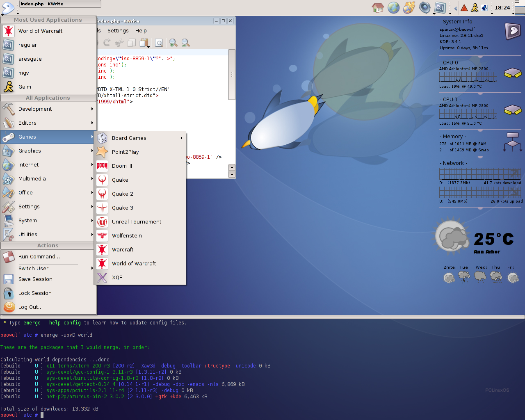Choose Run Command... action
Viewport: 525px width, 420px height.
click(48, 256)
